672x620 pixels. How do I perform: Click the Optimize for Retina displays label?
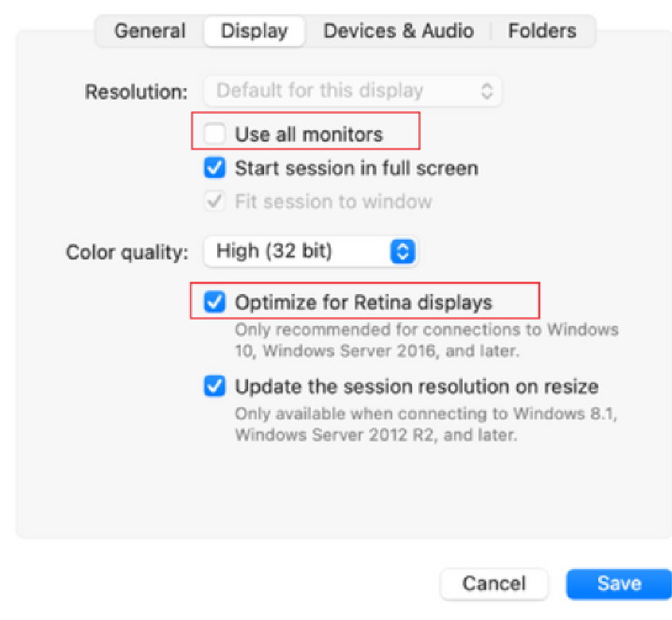pos(363,303)
